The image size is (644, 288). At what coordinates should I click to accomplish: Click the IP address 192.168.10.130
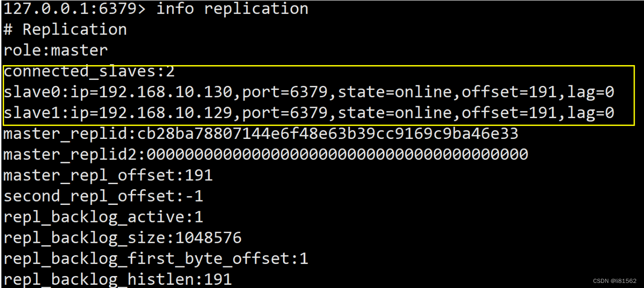tap(165, 92)
